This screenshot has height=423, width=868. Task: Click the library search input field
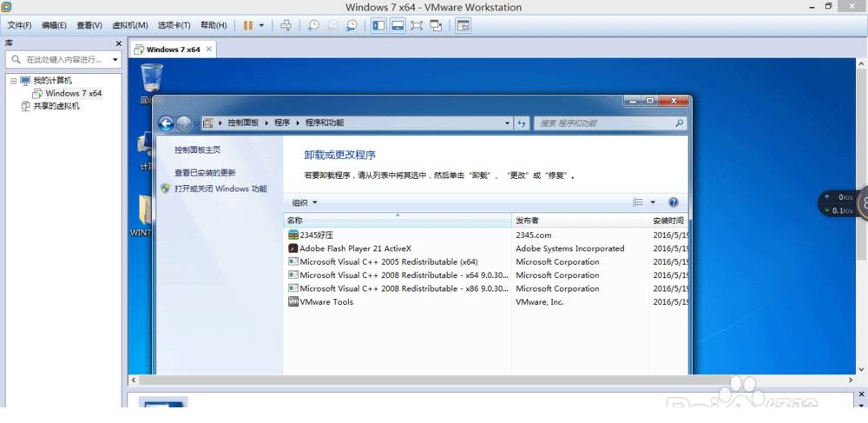tap(59, 59)
